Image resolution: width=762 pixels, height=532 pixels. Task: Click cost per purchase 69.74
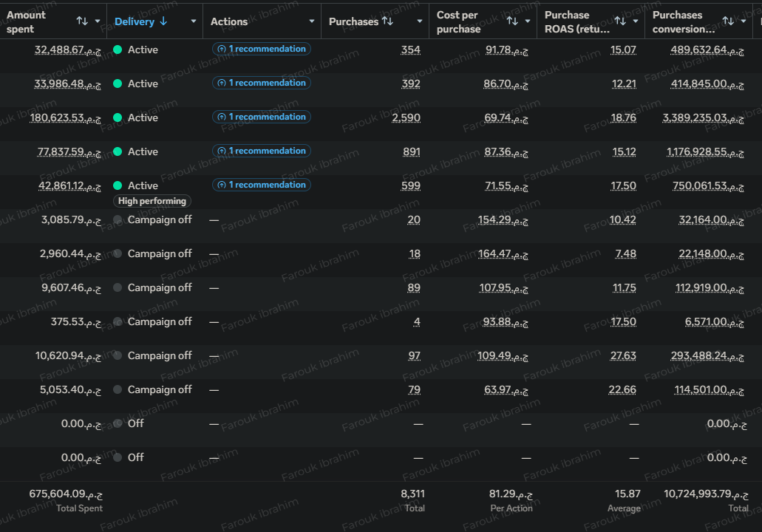click(x=506, y=118)
